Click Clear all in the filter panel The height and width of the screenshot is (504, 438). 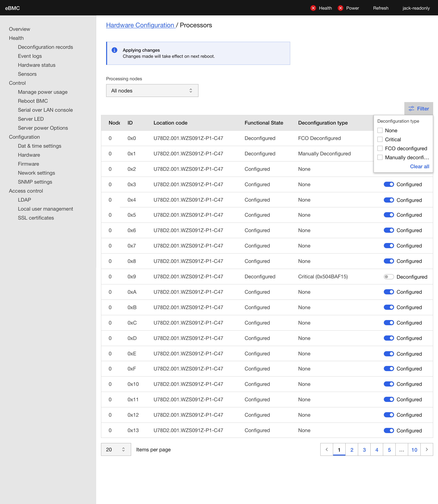tap(420, 166)
